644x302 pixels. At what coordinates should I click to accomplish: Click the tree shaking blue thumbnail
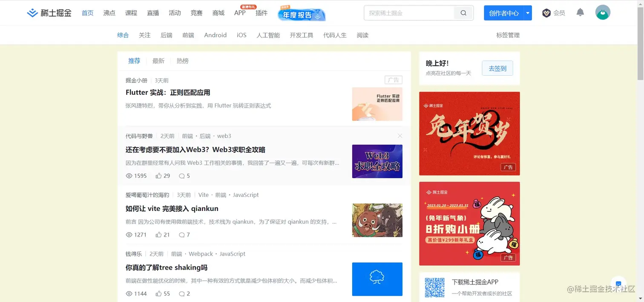[377, 279]
